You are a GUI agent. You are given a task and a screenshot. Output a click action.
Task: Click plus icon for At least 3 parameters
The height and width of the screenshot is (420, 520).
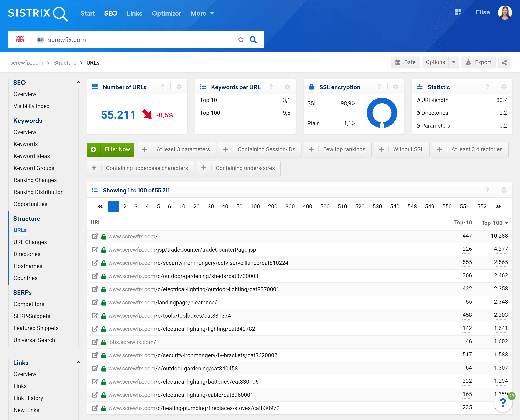point(145,149)
